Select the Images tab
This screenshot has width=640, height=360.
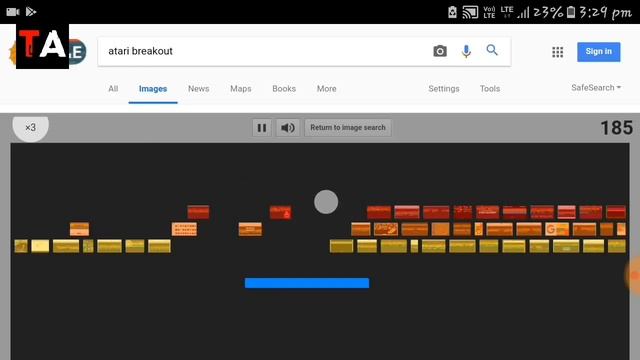(x=153, y=89)
